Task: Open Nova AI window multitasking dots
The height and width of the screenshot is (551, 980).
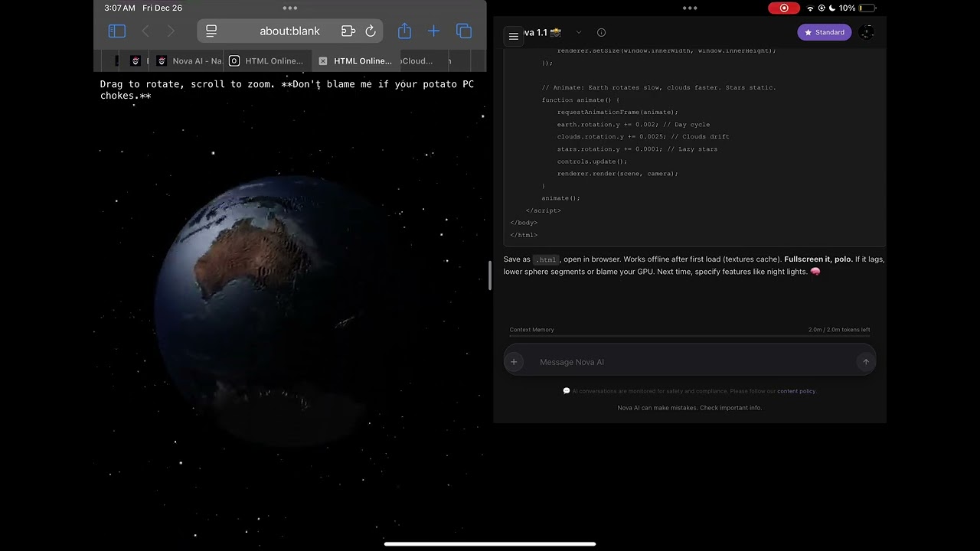Action: pos(690,8)
